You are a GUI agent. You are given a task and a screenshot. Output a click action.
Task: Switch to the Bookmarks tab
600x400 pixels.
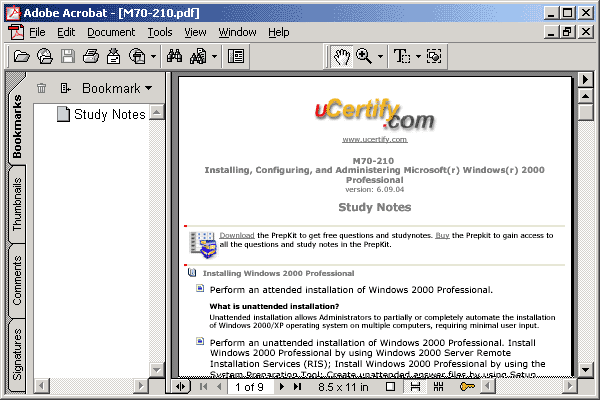coord(17,126)
